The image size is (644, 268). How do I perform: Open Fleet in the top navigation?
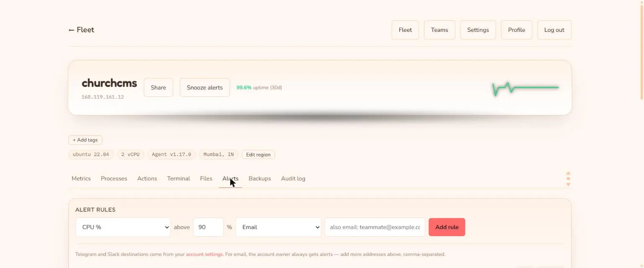pos(405,30)
